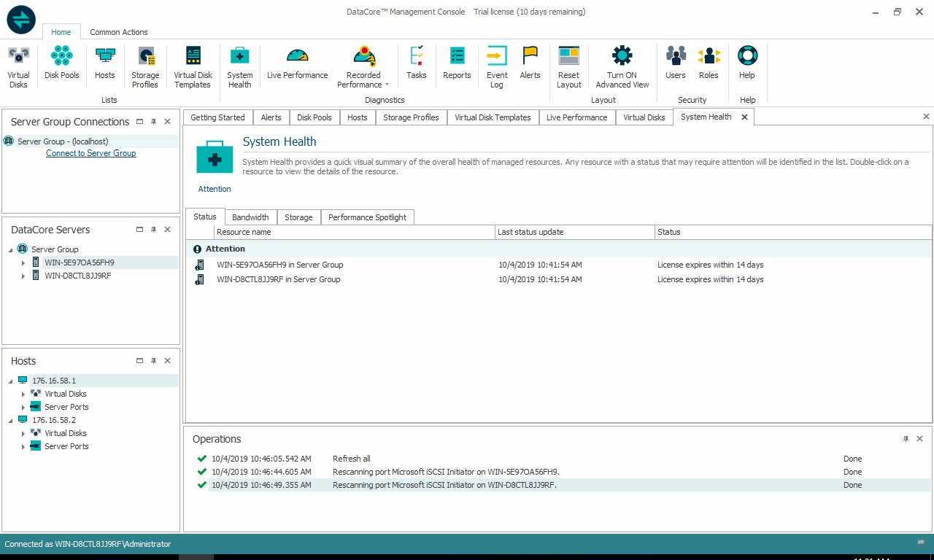Toggle auto-hide pin on DataCore Servers panel
The width and height of the screenshot is (934, 560).
coord(154,230)
